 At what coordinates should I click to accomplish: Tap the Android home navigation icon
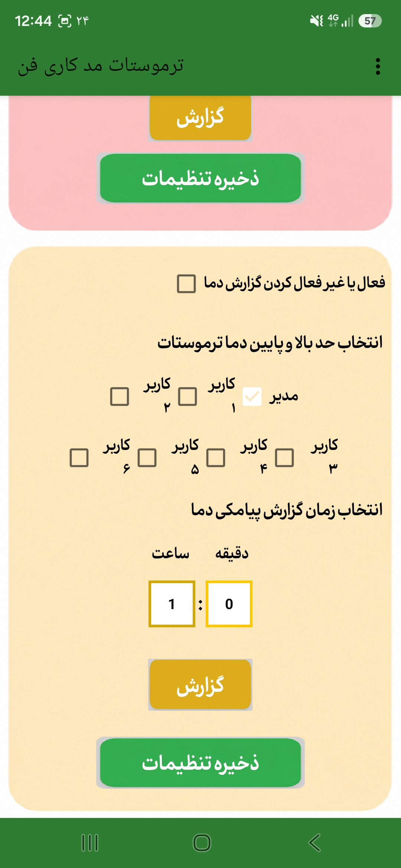coord(202,842)
